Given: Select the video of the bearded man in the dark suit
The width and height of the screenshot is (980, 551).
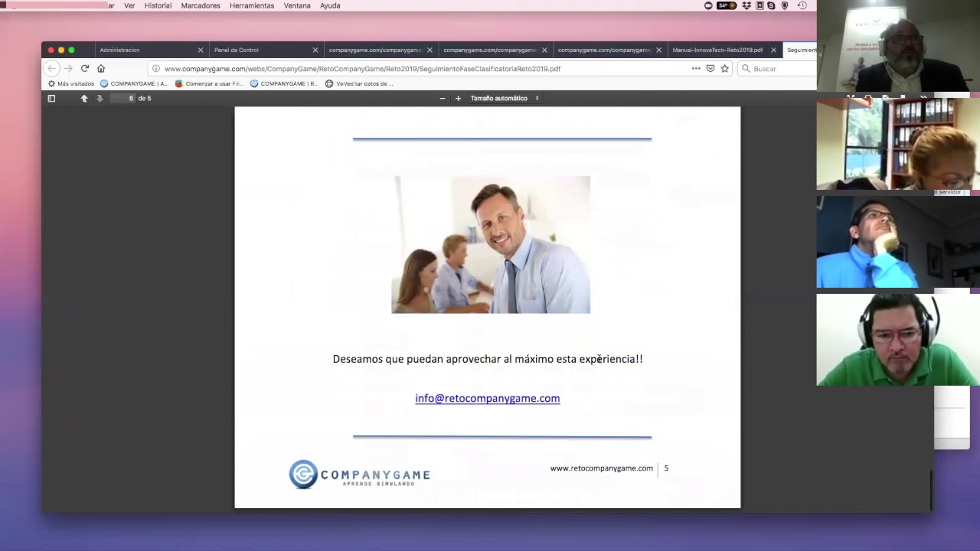Looking at the screenshot, I should pos(898,46).
